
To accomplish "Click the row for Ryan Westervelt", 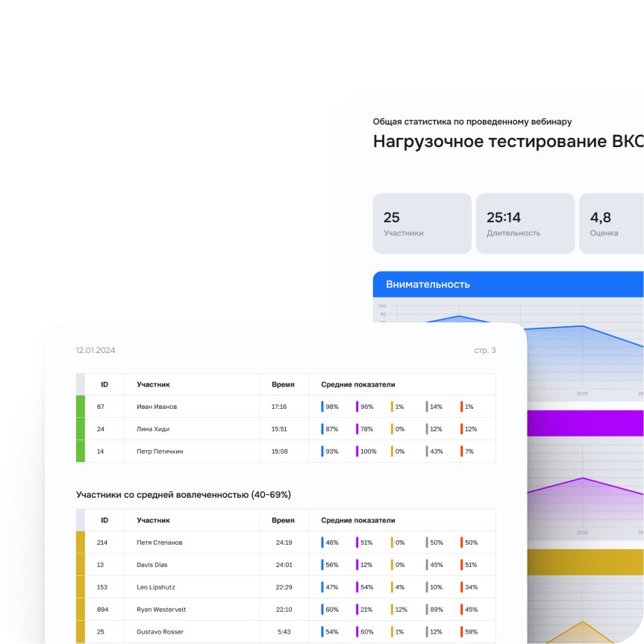I will tap(286, 609).
